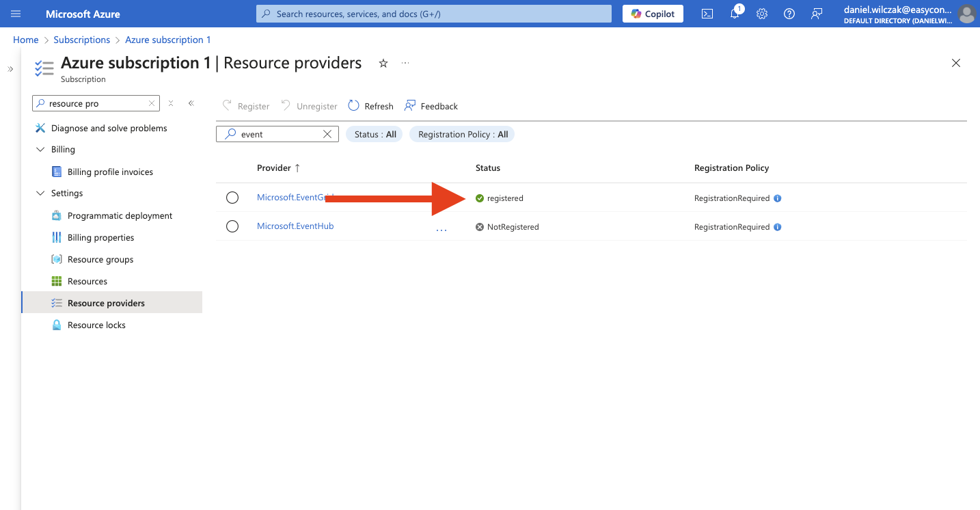Clear the sidebar search text

point(152,103)
